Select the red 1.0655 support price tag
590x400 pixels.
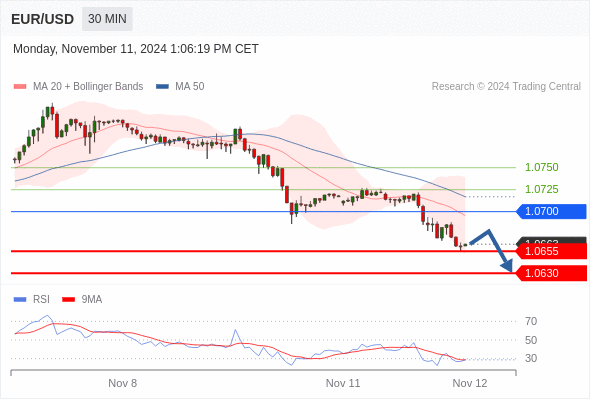click(551, 251)
